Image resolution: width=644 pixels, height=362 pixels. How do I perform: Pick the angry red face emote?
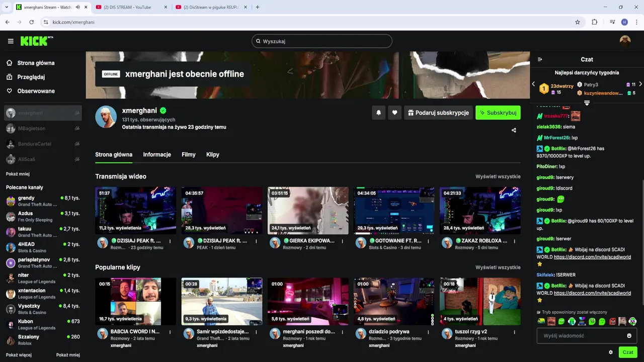[612, 321]
